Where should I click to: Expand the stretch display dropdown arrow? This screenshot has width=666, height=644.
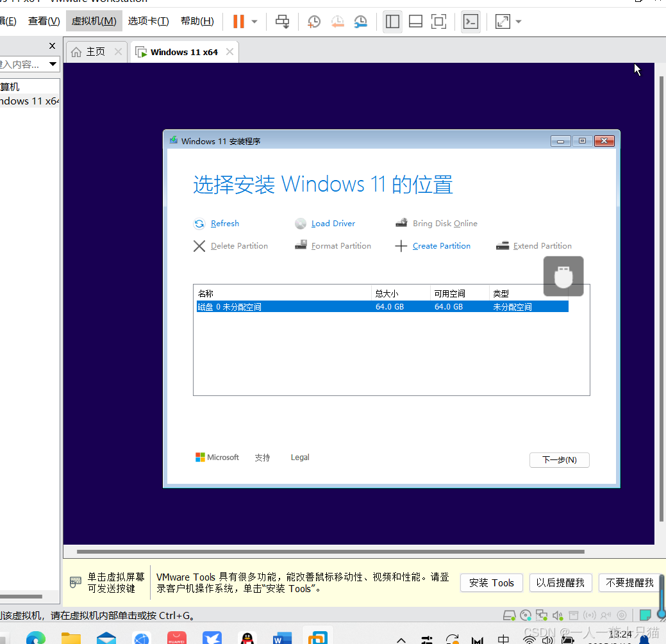click(518, 21)
